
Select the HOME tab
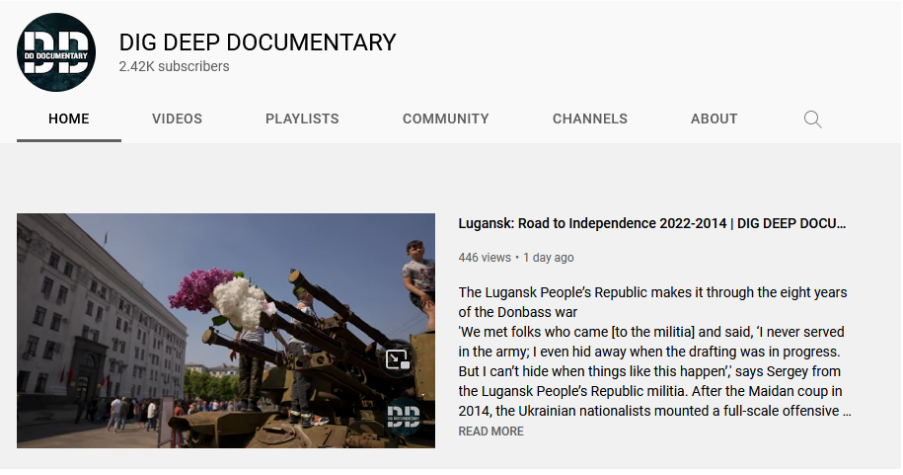69,119
